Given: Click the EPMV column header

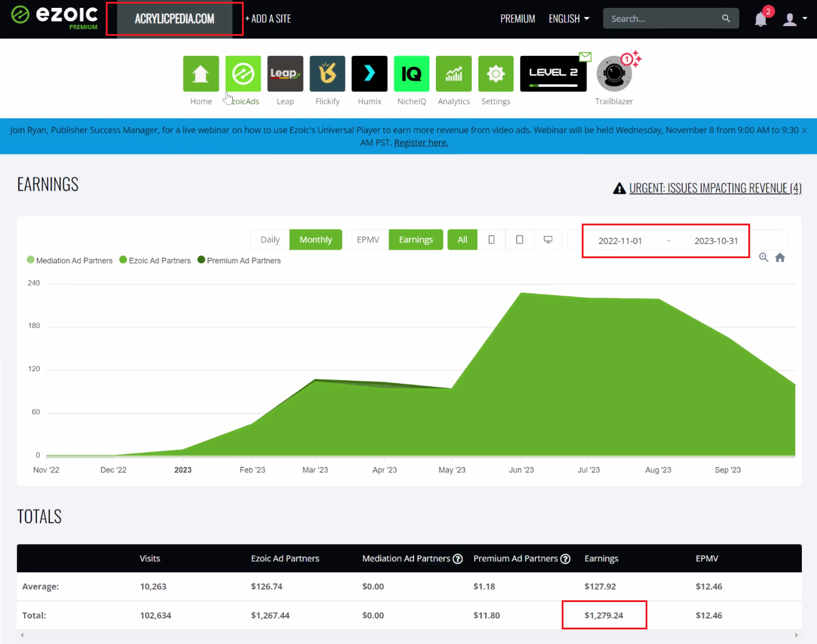Looking at the screenshot, I should [707, 558].
